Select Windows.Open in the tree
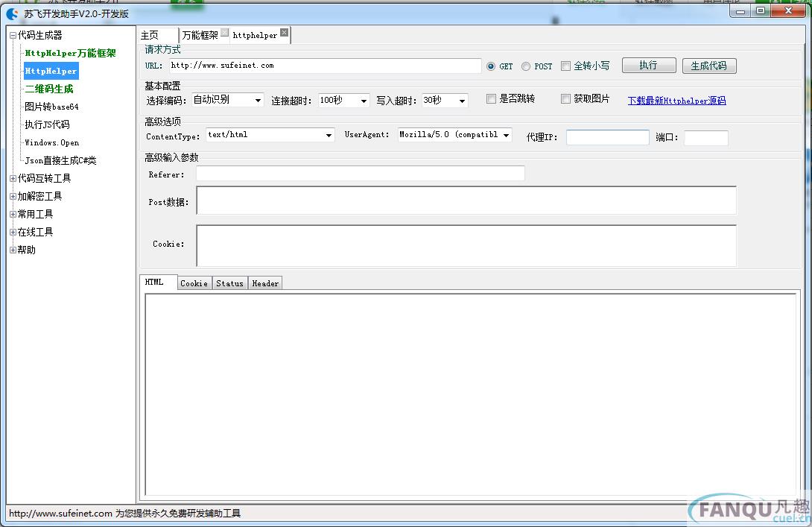812x527 pixels. tap(52, 142)
